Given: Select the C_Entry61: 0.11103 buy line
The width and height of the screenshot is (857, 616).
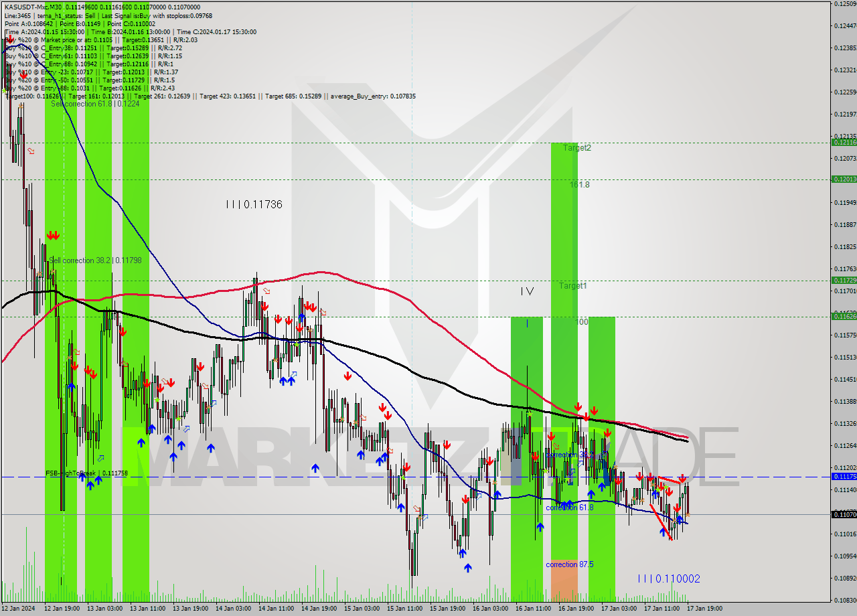Looking at the screenshot, I should pos(93,56).
